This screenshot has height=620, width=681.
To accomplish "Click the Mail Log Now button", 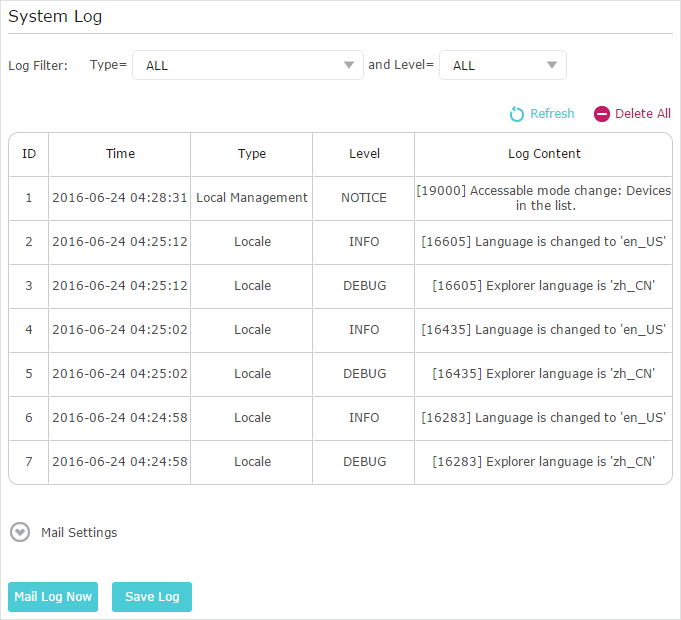I will 53,597.
